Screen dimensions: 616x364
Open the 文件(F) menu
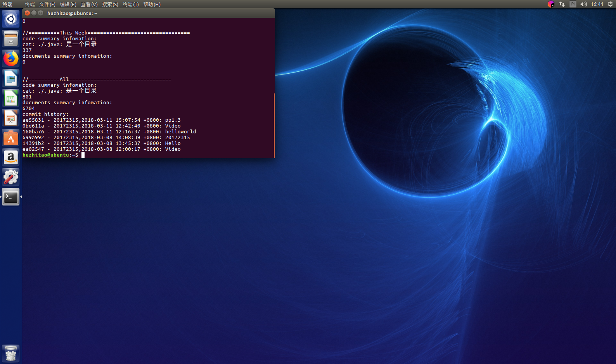(47, 4)
